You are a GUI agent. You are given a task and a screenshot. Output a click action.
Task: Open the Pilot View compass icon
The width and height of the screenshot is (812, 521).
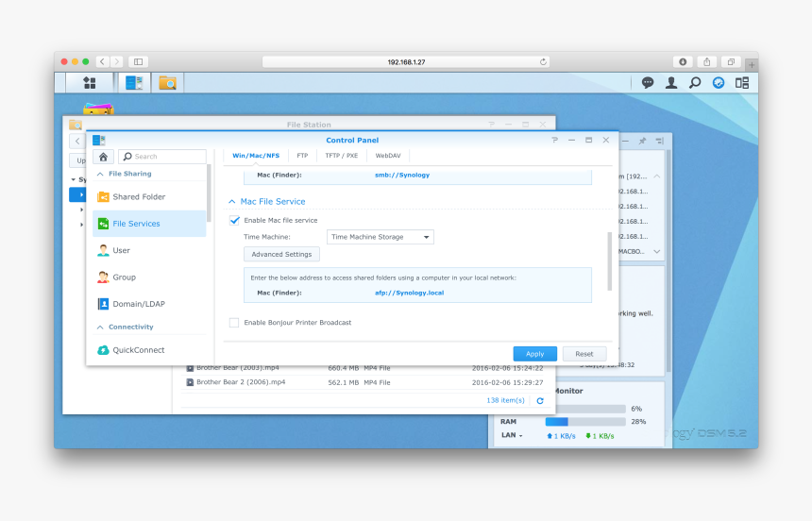coord(719,83)
